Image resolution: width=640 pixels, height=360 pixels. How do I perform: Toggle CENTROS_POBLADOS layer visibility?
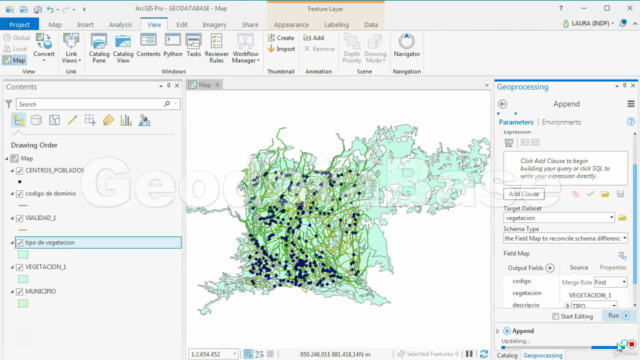(x=20, y=171)
